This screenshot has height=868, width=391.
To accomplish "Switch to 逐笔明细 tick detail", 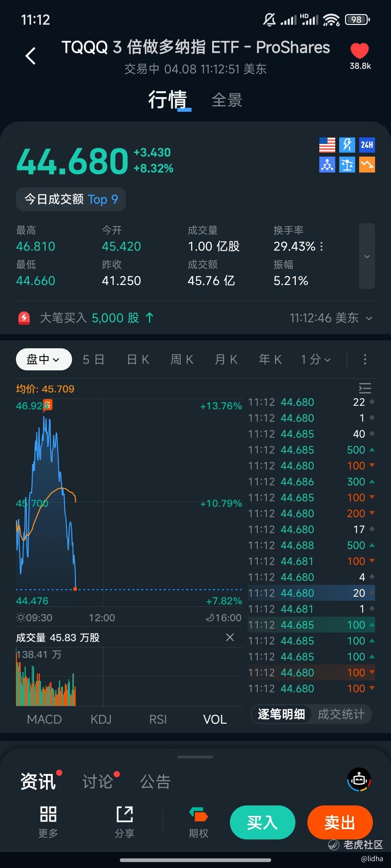I will tap(281, 714).
